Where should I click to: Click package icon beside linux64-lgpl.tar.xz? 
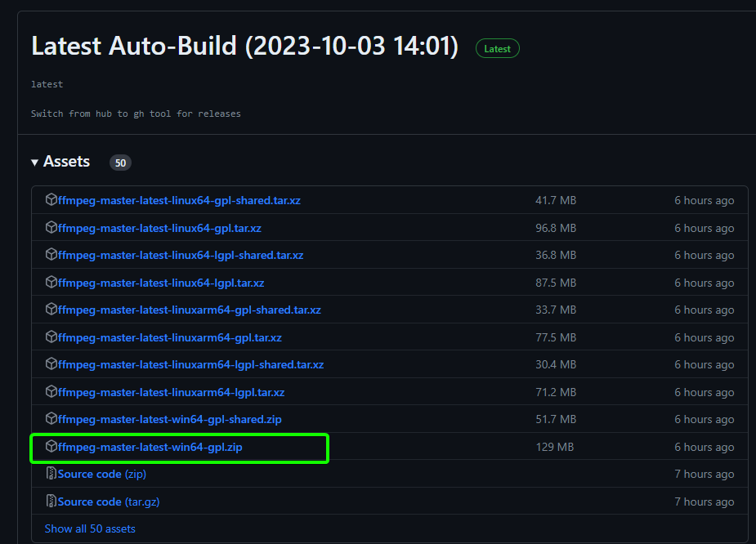coord(51,282)
